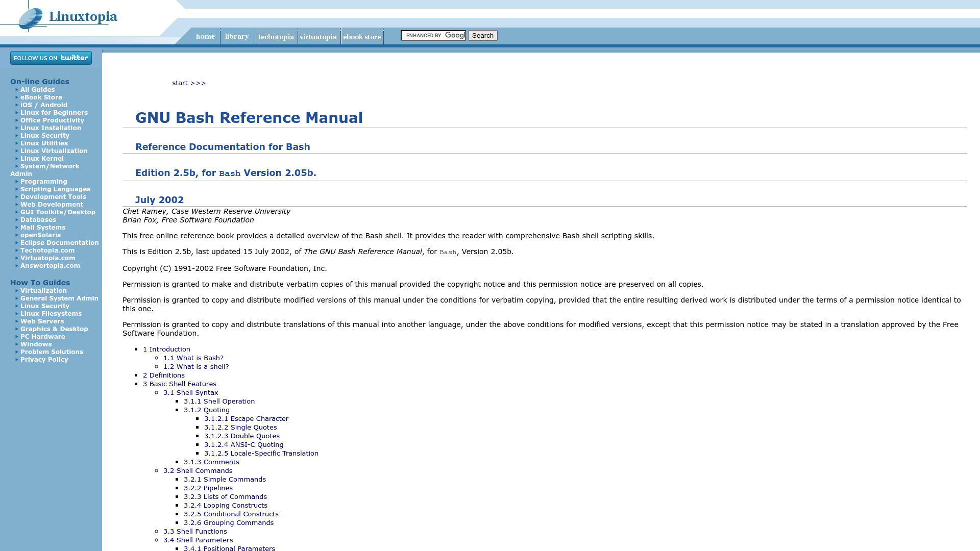Click the Google branding in search box
The image size is (980, 551).
tap(453, 35)
